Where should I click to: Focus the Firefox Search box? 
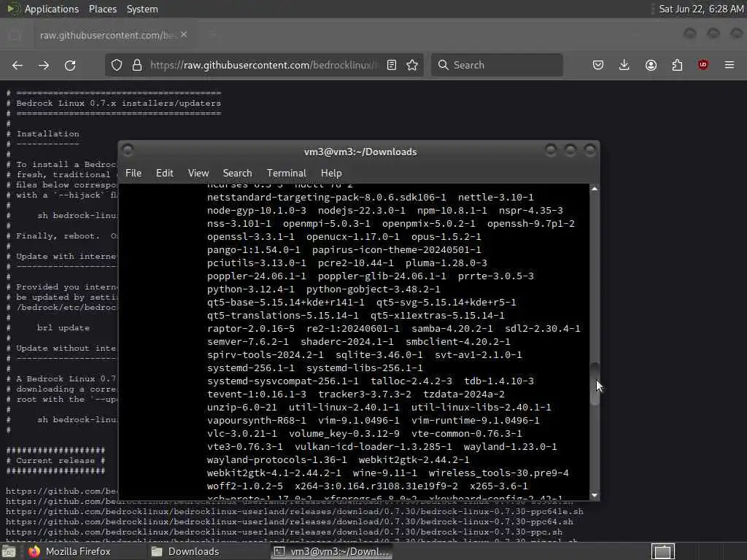pyautogui.click(x=497, y=65)
